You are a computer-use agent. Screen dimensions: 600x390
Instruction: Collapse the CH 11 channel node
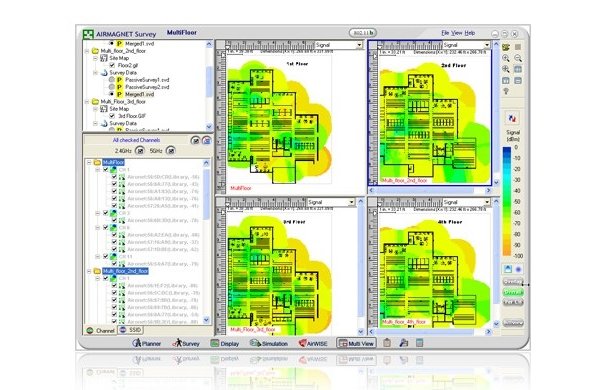[x=98, y=256]
